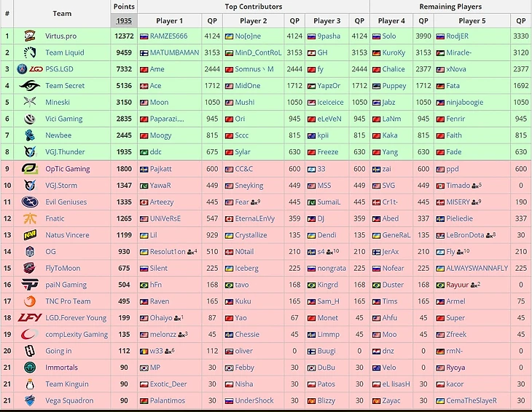Screen dimensions: 532x412
Task: Open Dendi's player page
Action: pos(326,235)
